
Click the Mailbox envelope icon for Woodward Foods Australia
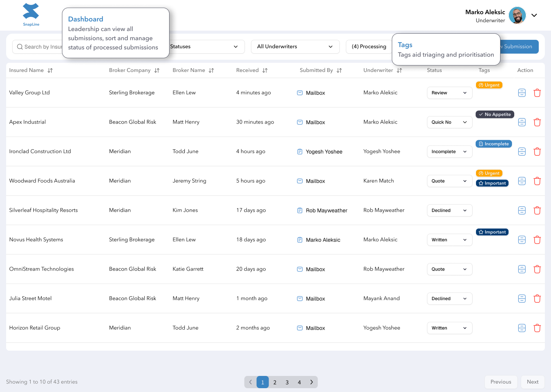click(300, 181)
